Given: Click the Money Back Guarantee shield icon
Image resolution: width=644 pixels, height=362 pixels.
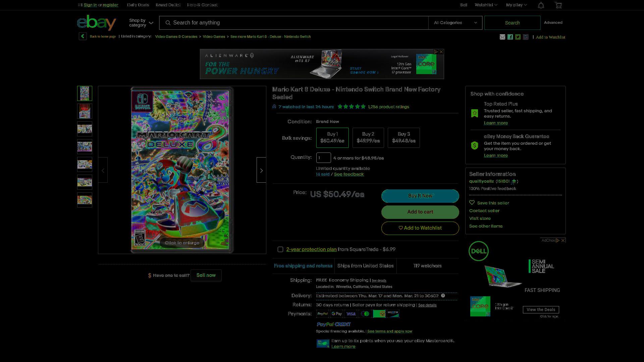Looking at the screenshot, I should (x=474, y=145).
